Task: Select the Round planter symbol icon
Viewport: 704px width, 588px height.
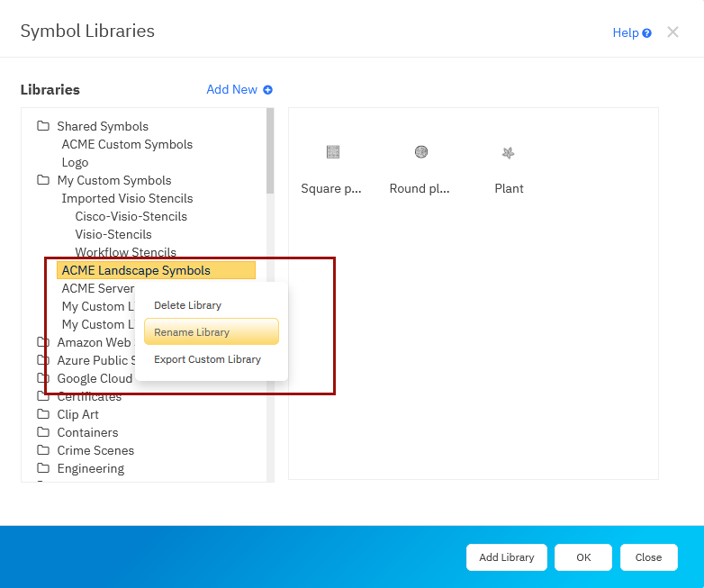Action: [420, 152]
